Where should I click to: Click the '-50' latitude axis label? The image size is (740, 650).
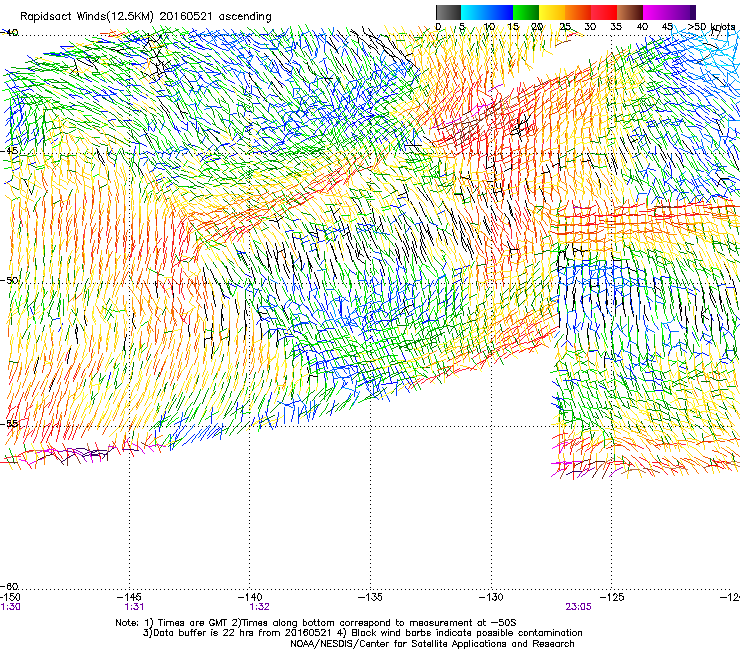coord(9,280)
